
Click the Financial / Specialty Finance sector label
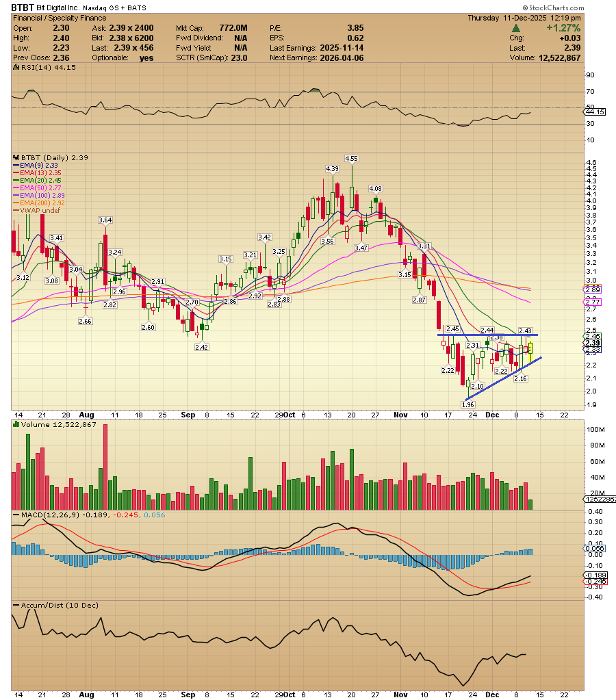60,18
